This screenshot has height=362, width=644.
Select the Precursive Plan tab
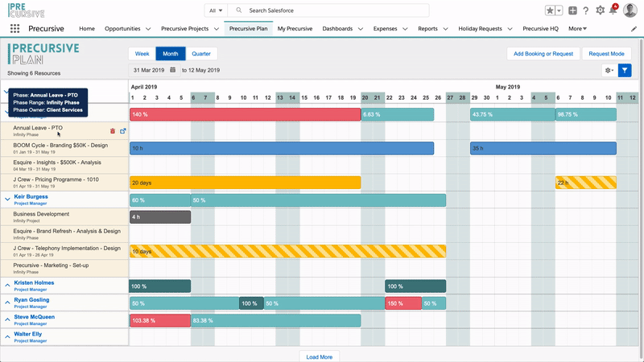click(x=248, y=29)
